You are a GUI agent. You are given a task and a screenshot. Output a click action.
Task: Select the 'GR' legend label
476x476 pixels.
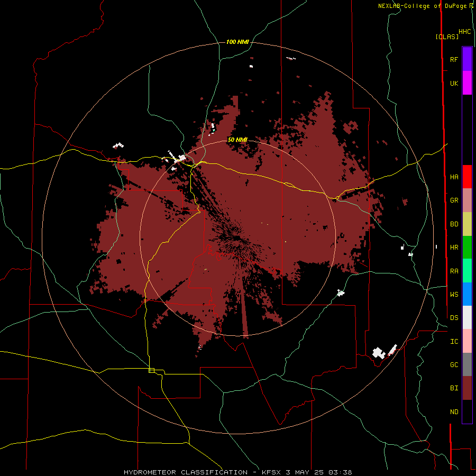tap(454, 200)
